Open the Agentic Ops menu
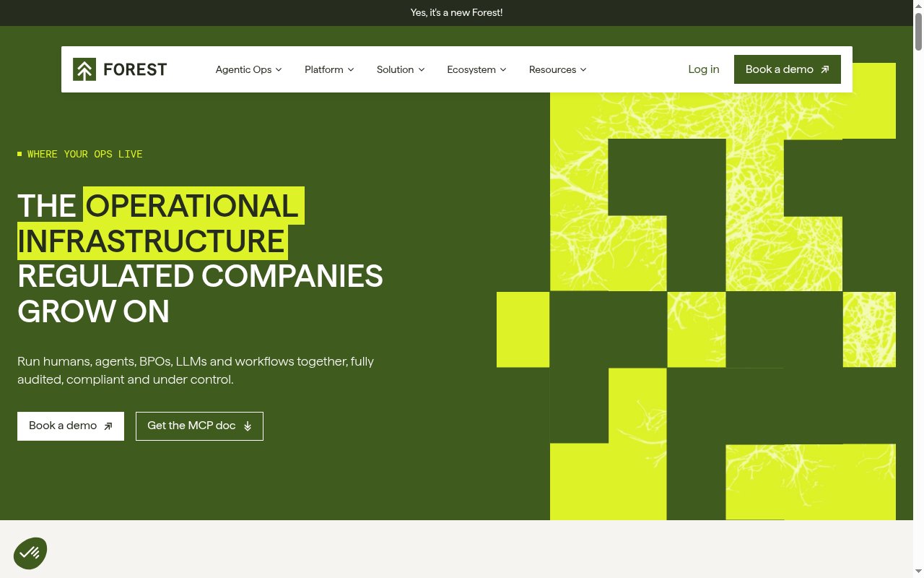Screen dimensions: 924x578 point(249,69)
